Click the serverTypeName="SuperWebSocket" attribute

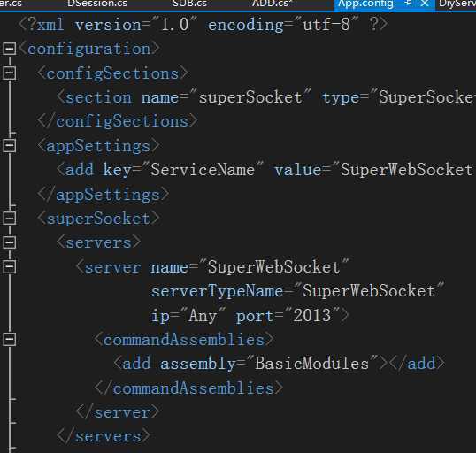point(297,291)
